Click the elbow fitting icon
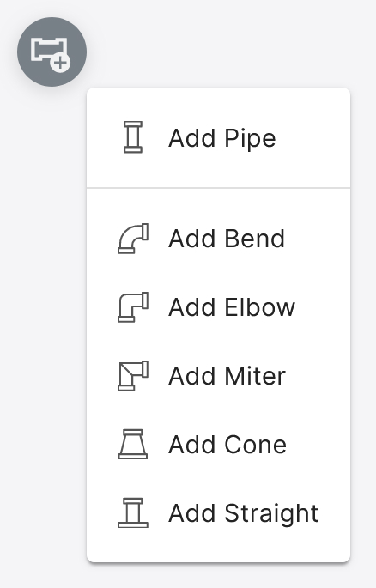 click(x=133, y=307)
